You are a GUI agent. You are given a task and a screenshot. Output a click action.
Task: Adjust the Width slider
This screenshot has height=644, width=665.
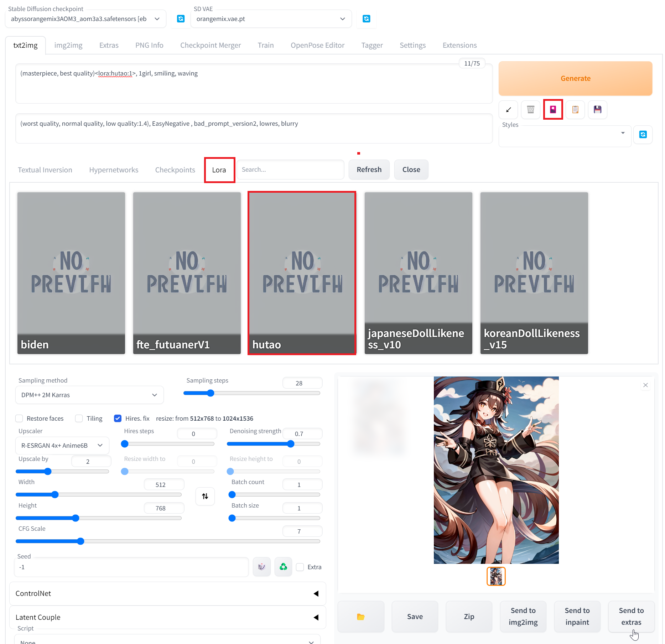(x=99, y=495)
